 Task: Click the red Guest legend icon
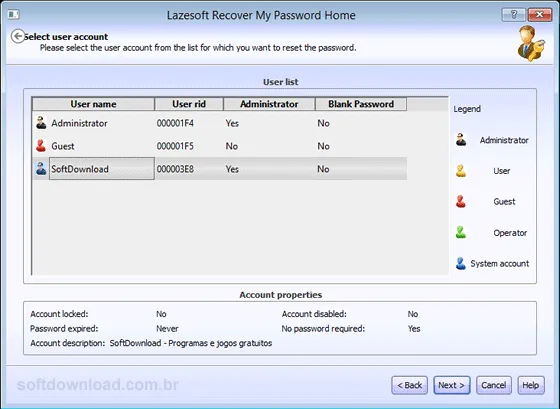click(x=461, y=201)
